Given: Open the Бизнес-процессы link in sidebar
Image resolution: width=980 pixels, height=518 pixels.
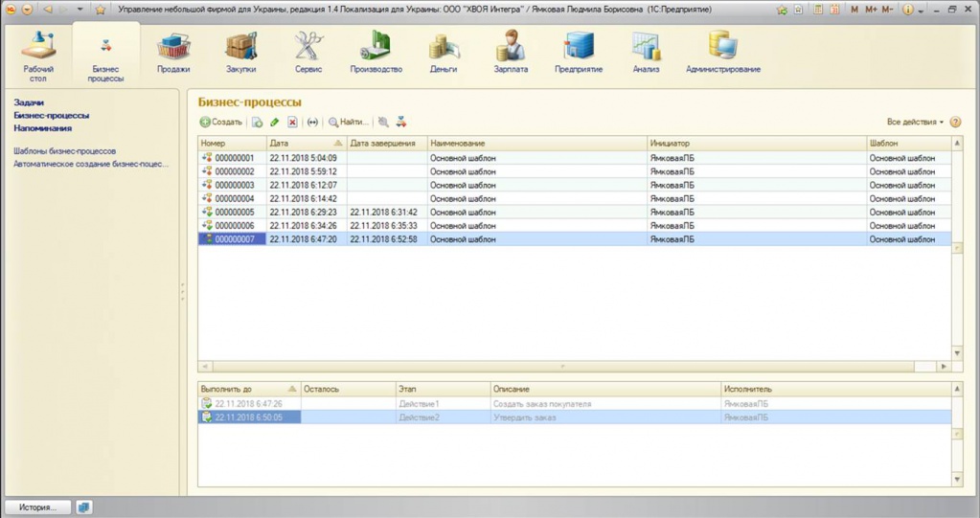Looking at the screenshot, I should 51,116.
